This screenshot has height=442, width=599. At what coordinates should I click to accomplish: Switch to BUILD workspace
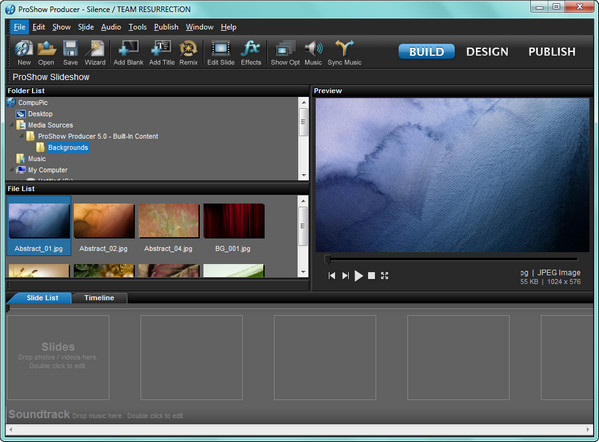(426, 52)
